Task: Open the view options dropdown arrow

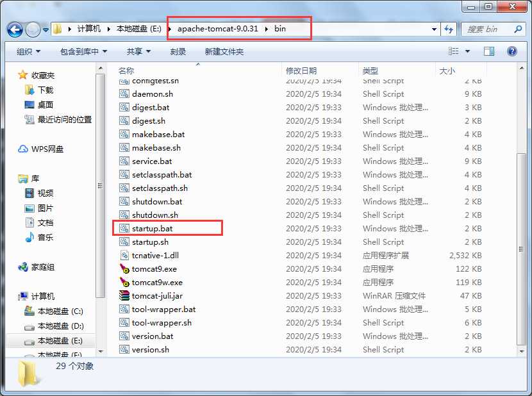Action: pos(467,51)
